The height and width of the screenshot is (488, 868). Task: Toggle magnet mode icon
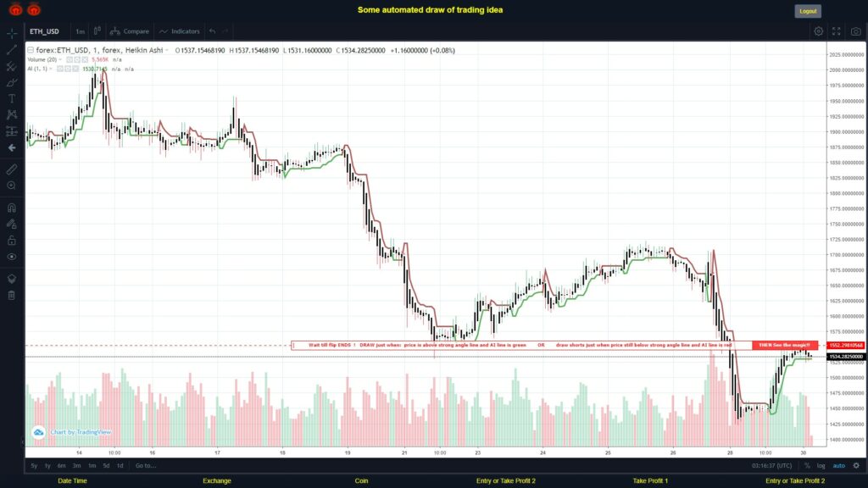point(12,208)
